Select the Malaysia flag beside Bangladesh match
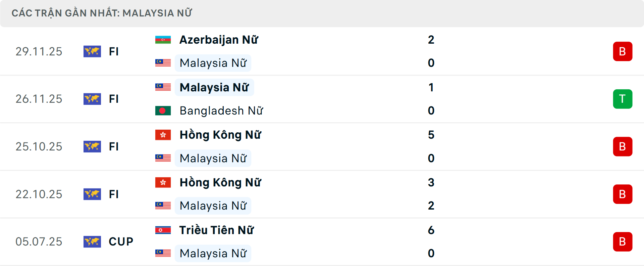 tap(163, 87)
